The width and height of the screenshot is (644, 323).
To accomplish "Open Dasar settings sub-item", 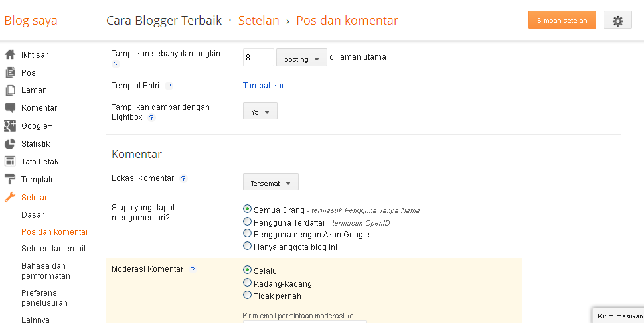I will coord(33,215).
